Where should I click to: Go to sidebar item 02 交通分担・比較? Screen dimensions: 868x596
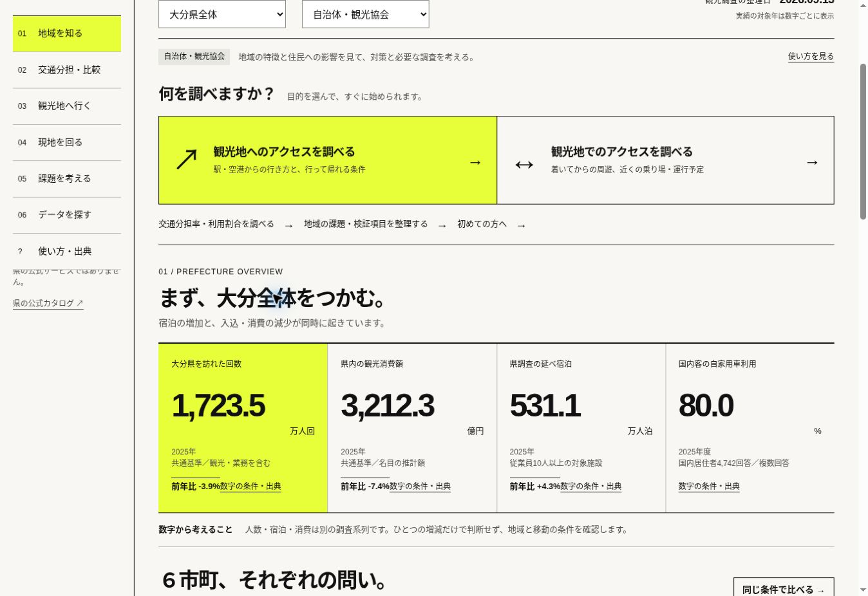click(x=67, y=70)
